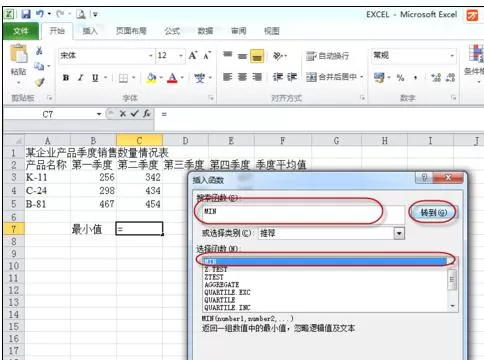The height and width of the screenshot is (360, 484).
Task: Select Top Align icon
Action: pyautogui.click(x=228, y=56)
